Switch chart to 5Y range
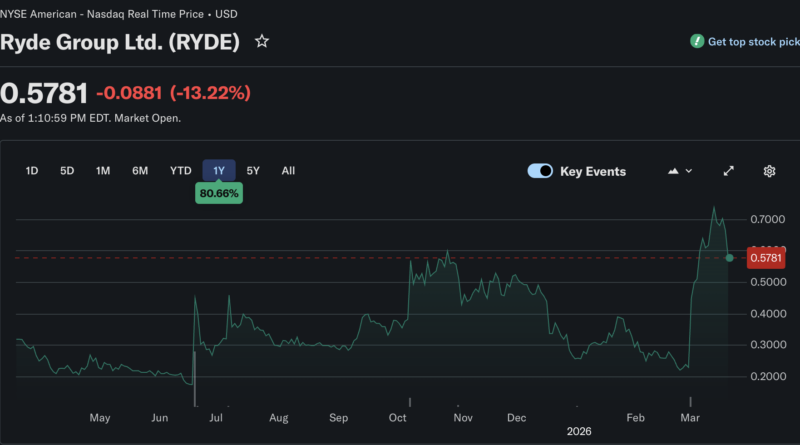This screenshot has width=800, height=445. click(253, 171)
